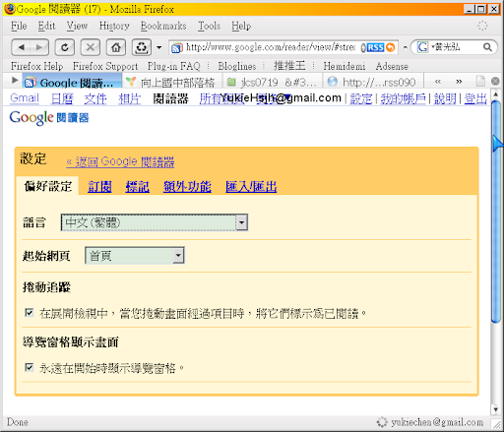This screenshot has height=432, width=504.
Task: Switch to the Google 閱讀器 tab
Action: click(x=72, y=82)
